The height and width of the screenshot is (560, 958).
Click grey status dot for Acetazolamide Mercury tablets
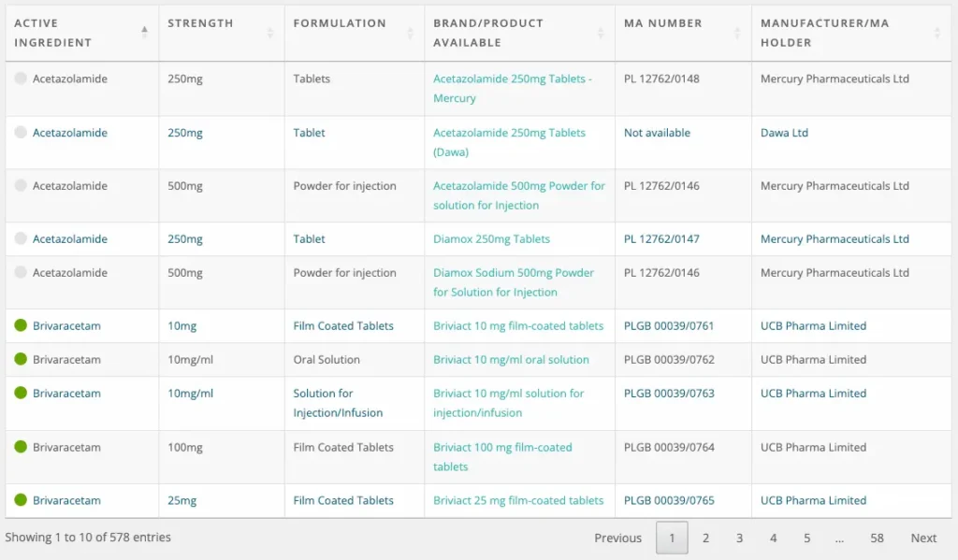21,79
